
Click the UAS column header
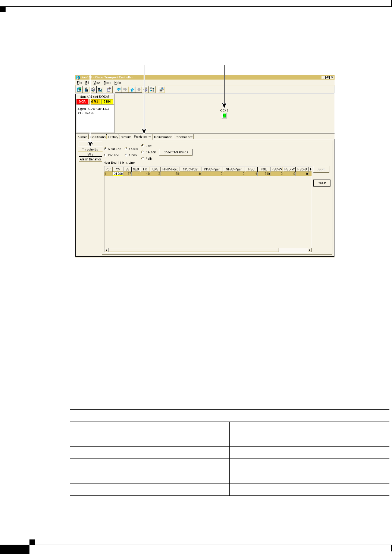pyautogui.click(x=155, y=169)
